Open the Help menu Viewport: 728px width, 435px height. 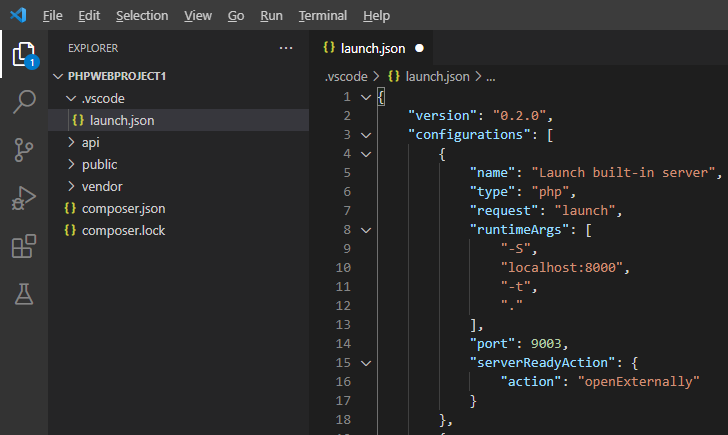click(x=377, y=16)
